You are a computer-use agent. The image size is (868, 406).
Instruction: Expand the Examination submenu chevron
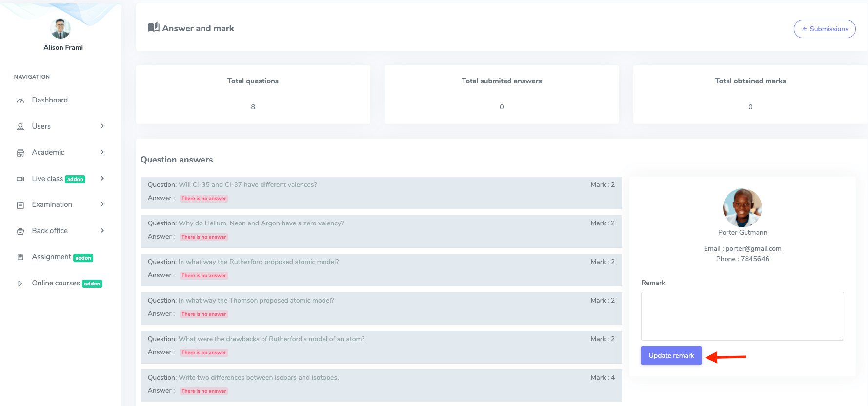click(102, 204)
